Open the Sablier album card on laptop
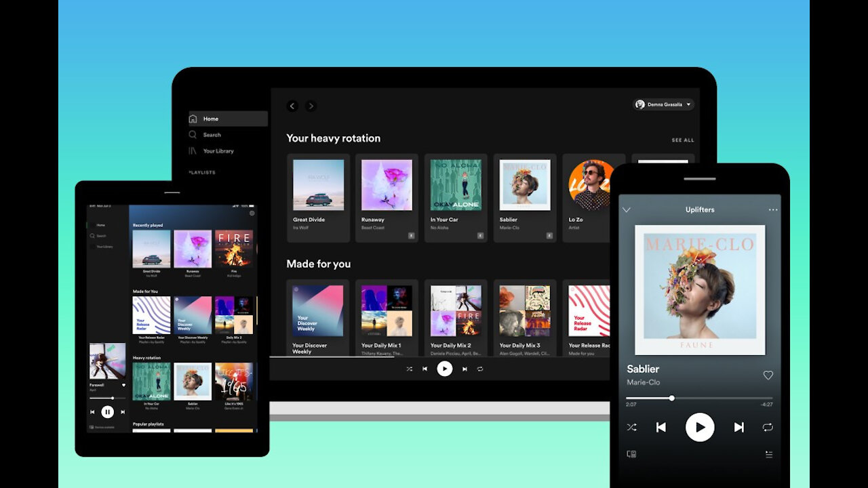Screen dimensions: 868x488 pyautogui.click(x=525, y=198)
